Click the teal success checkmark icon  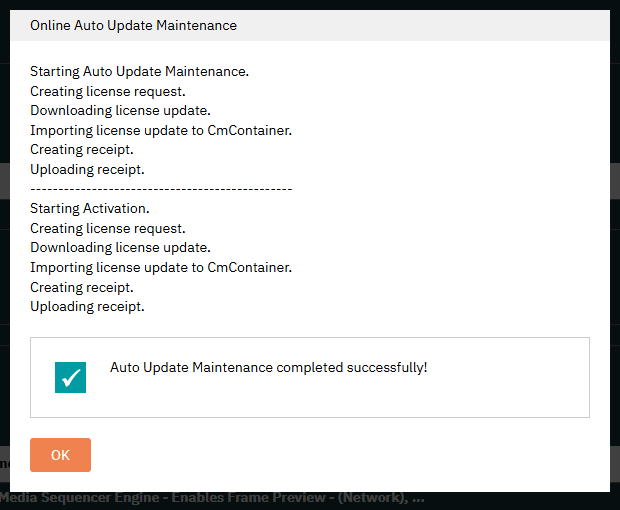click(70, 377)
